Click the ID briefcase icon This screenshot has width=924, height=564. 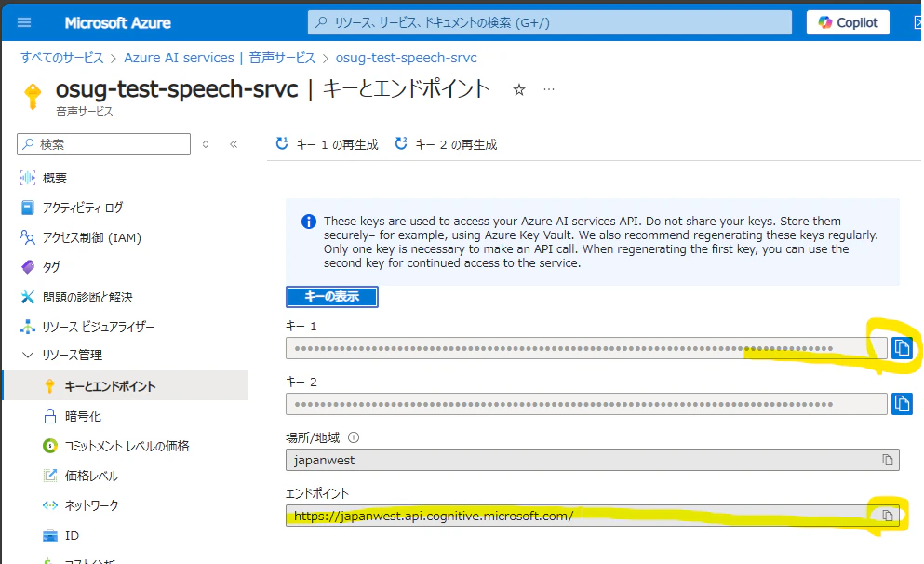tap(50, 535)
